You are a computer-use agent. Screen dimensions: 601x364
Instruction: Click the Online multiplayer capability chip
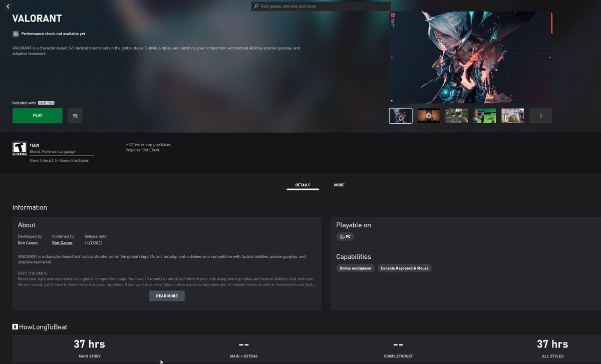pyautogui.click(x=356, y=268)
